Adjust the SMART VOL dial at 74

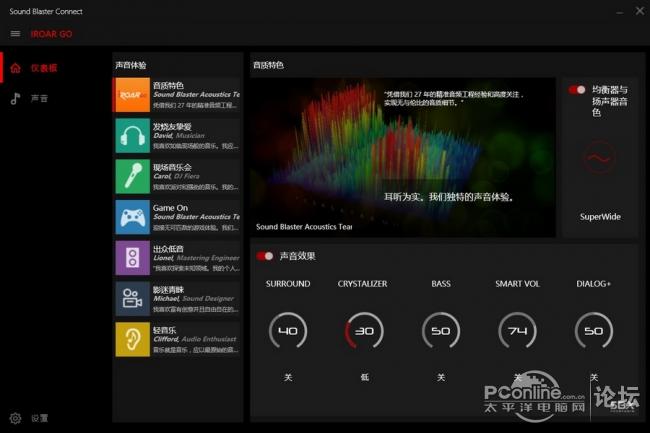point(517,331)
